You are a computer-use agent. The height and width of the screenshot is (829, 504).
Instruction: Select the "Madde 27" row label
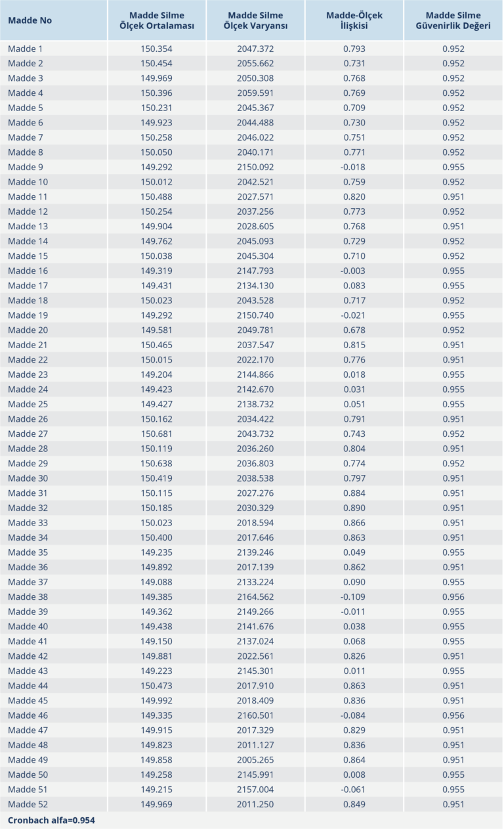click(x=28, y=434)
